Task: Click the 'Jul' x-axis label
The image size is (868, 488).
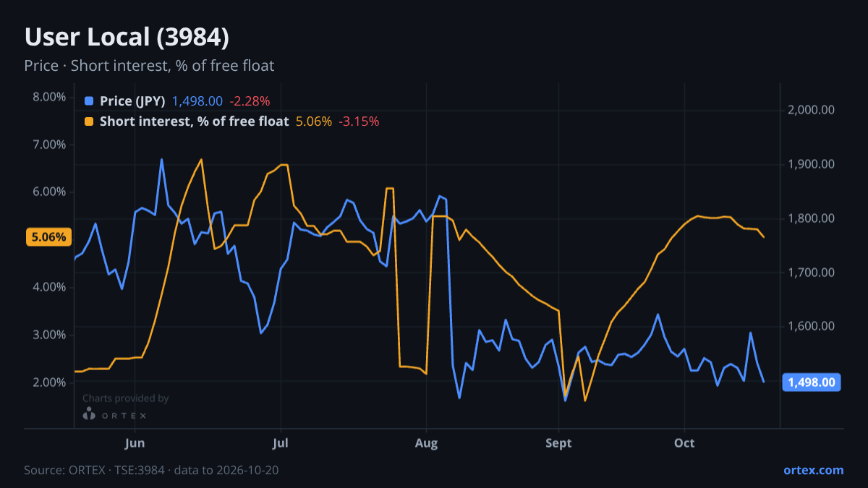Action: (x=281, y=442)
